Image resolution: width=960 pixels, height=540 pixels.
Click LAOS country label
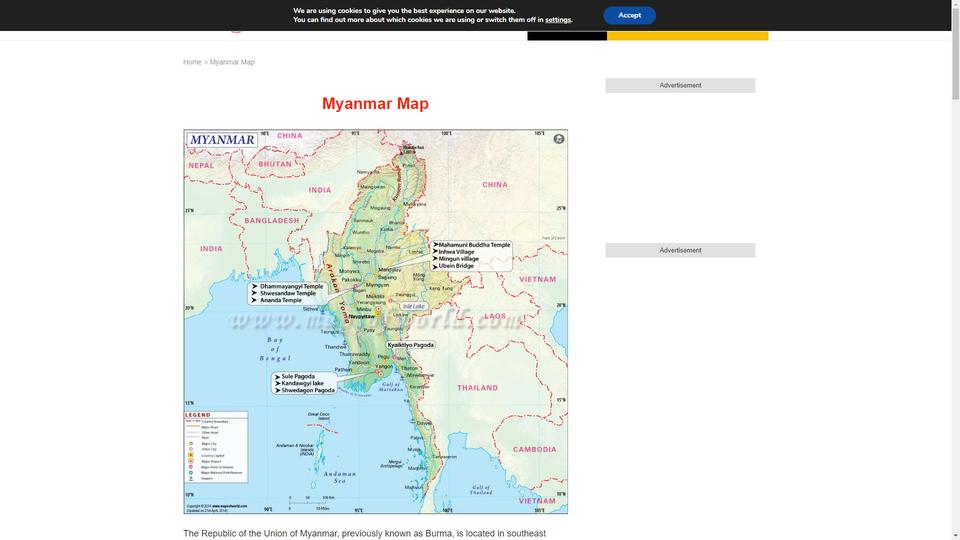click(495, 317)
